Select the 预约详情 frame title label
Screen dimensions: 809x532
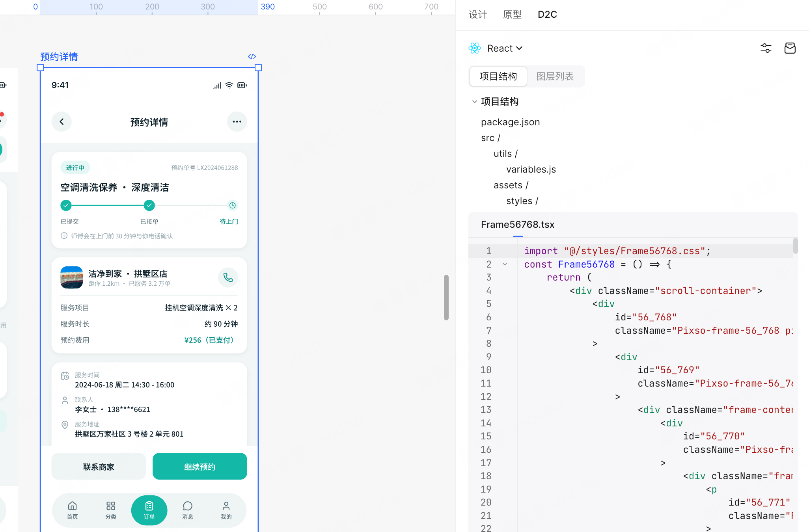[x=59, y=57]
